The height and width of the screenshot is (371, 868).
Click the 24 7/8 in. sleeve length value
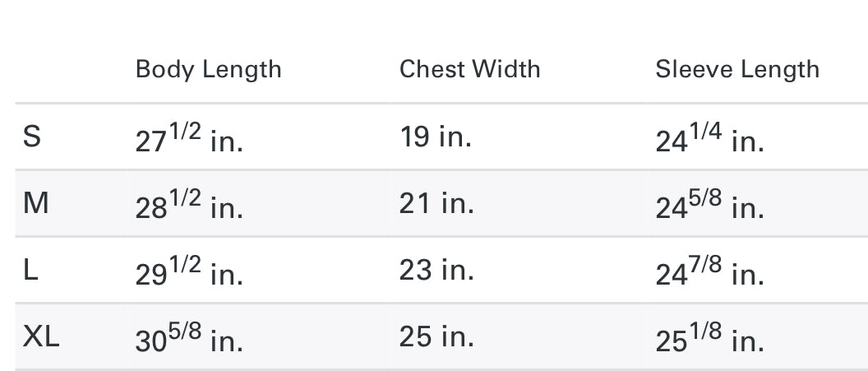click(709, 271)
